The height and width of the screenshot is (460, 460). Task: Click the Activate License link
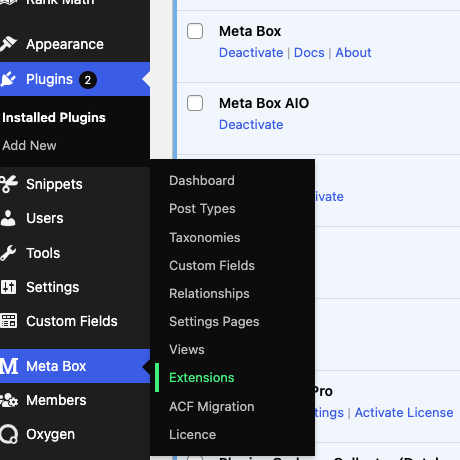click(x=404, y=413)
